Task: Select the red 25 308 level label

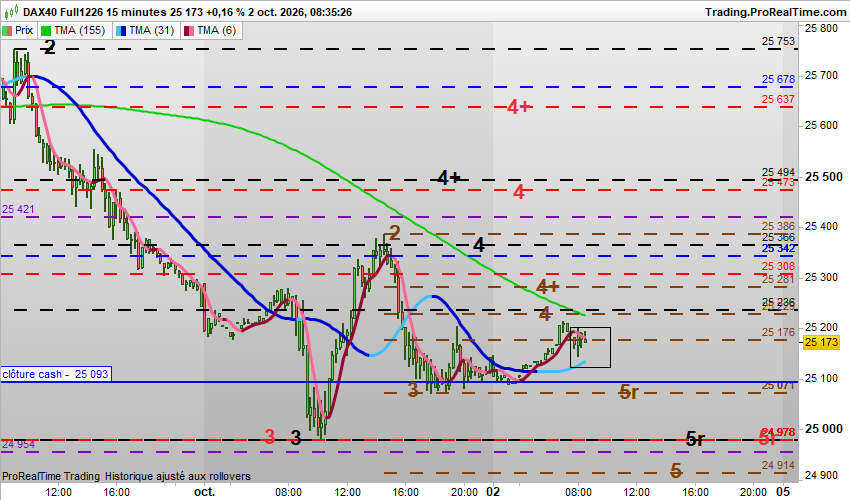Action: (x=778, y=266)
